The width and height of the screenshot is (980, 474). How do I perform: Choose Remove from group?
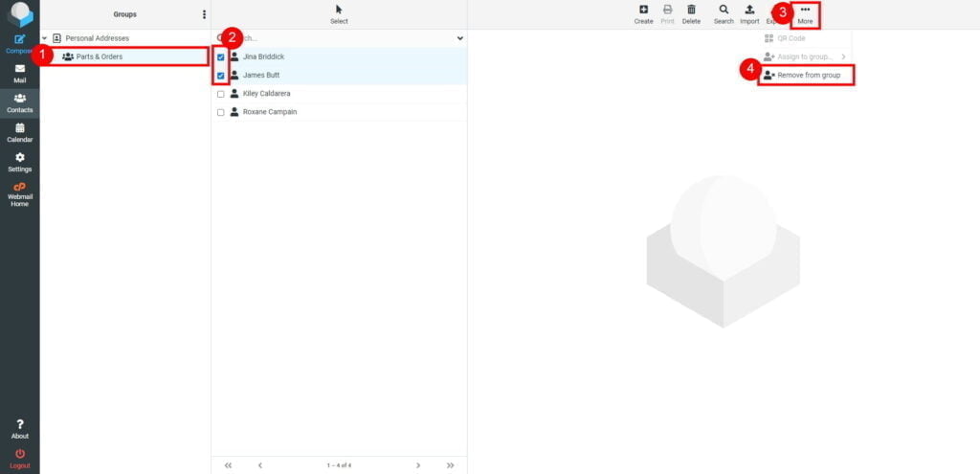point(806,75)
